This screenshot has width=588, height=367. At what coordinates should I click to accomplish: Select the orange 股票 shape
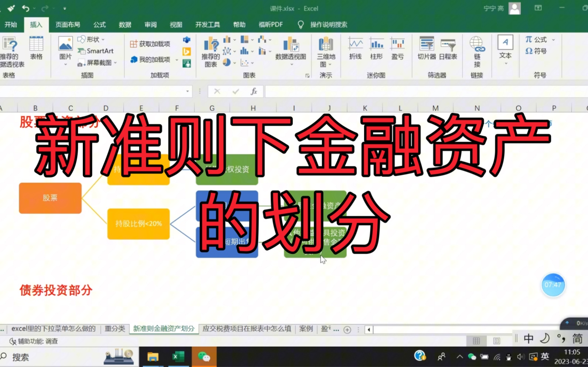[x=50, y=198]
